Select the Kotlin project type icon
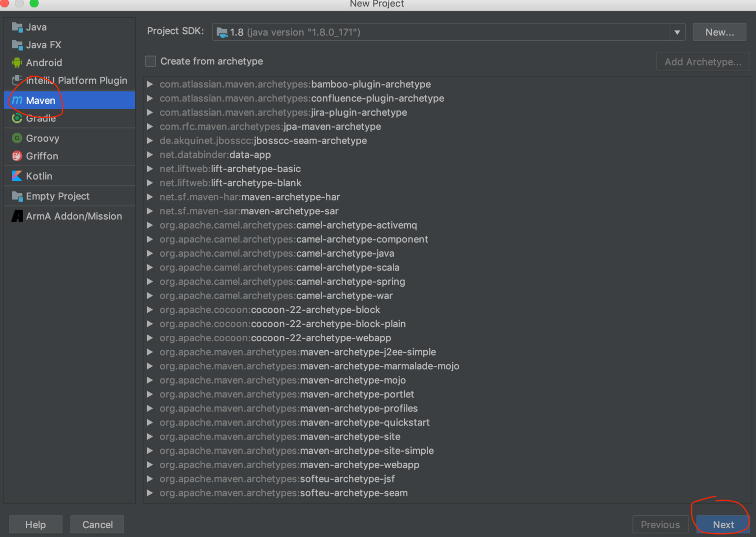The width and height of the screenshot is (756, 537). pos(17,176)
